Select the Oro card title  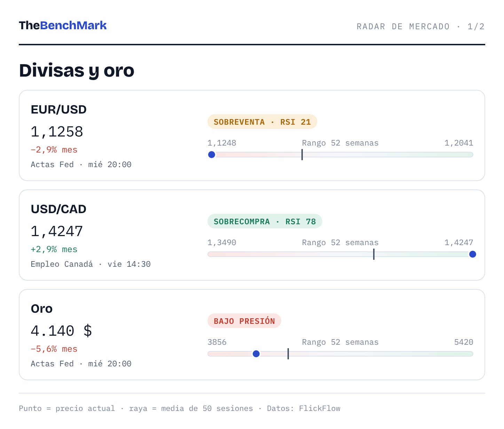(42, 309)
